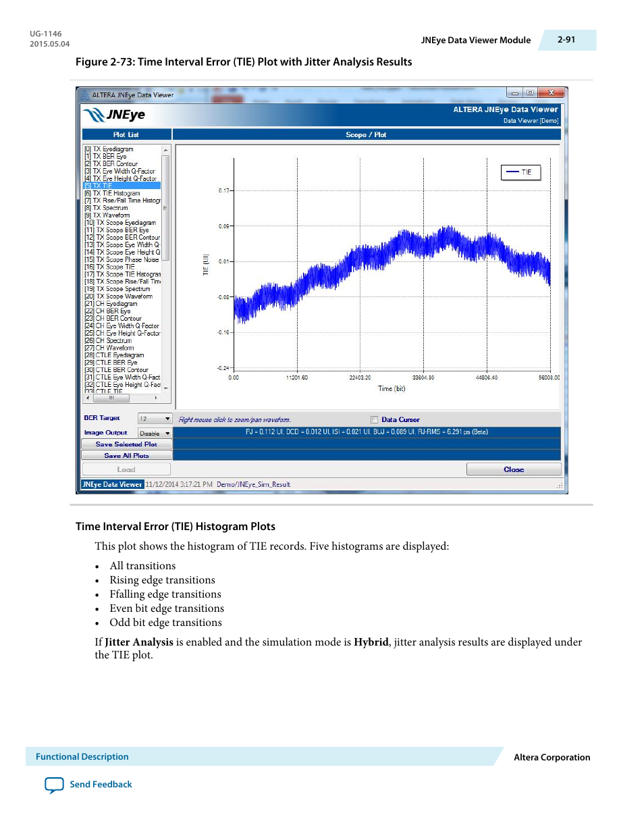Click the TIE legend box in plot
644x834 pixels.
[x=520, y=172]
